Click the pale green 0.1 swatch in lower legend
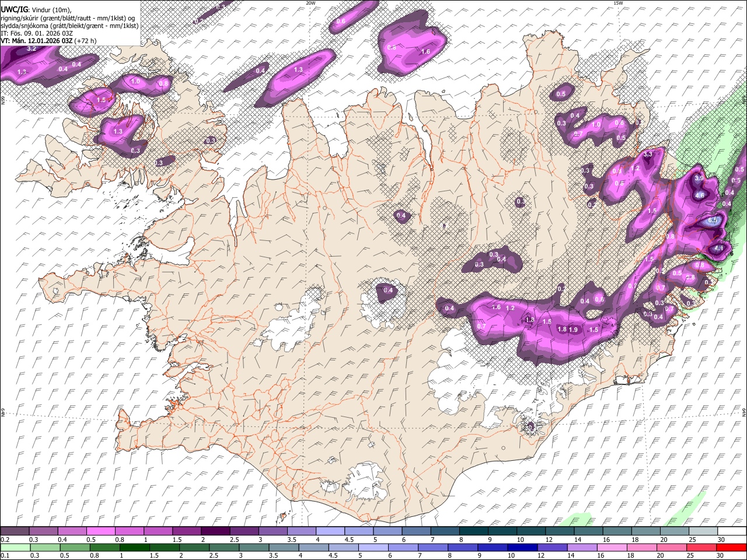Screen dimensions: 747x560 coord(16,547)
